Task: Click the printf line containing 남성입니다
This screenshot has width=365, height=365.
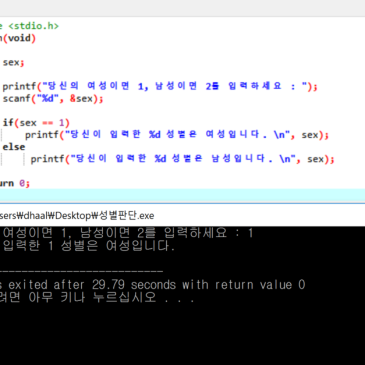Action: pos(182,159)
